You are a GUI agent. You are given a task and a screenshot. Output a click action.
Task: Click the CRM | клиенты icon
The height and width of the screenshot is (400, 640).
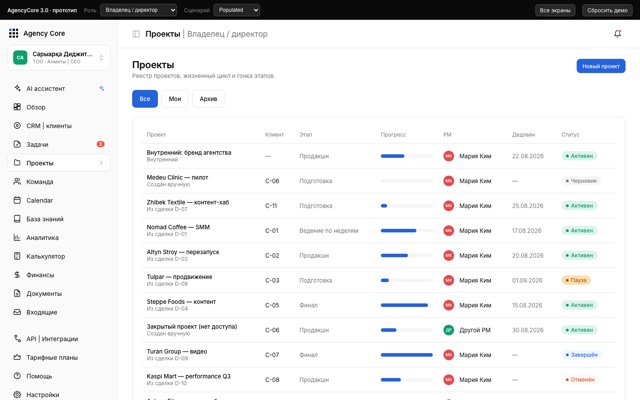click(x=17, y=126)
